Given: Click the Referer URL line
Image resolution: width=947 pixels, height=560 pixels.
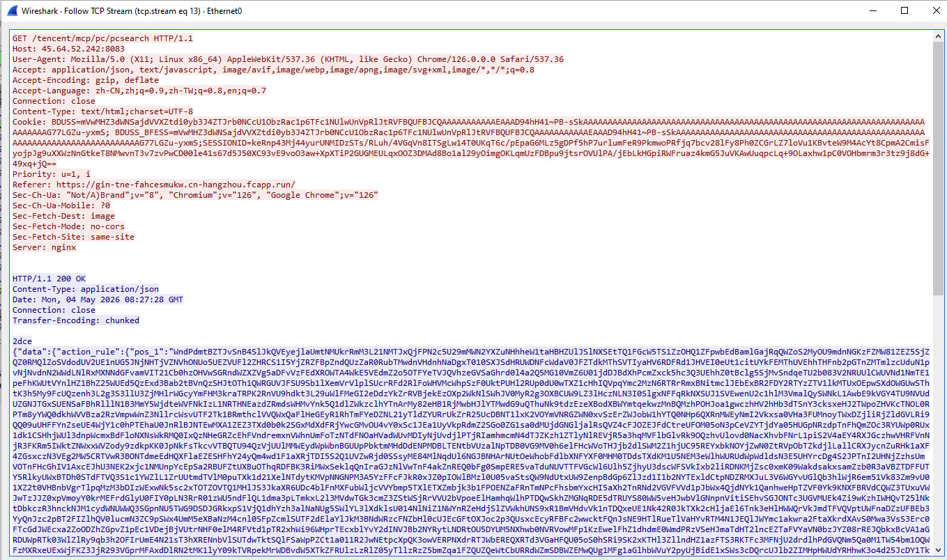Looking at the screenshot, I should (x=153, y=185).
